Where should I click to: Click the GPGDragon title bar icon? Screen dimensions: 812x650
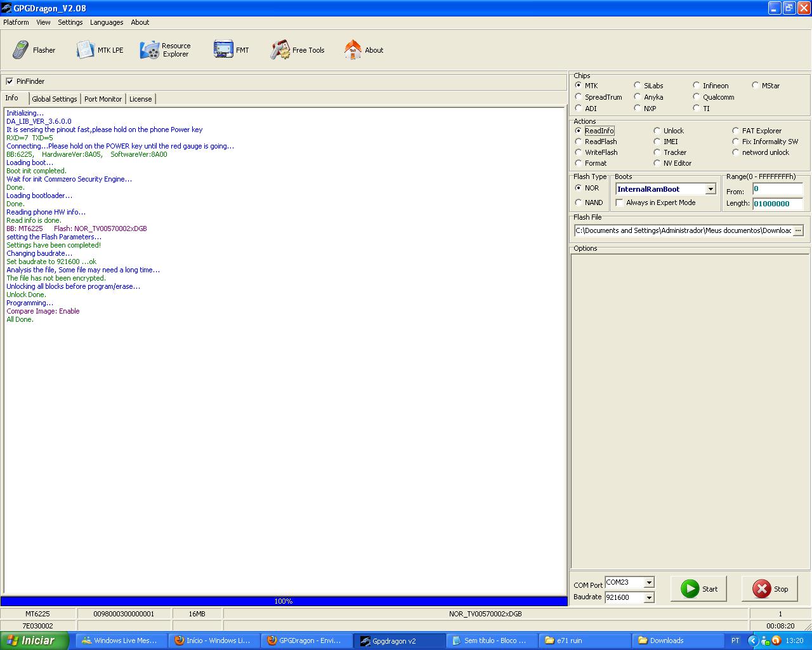tap(6, 8)
